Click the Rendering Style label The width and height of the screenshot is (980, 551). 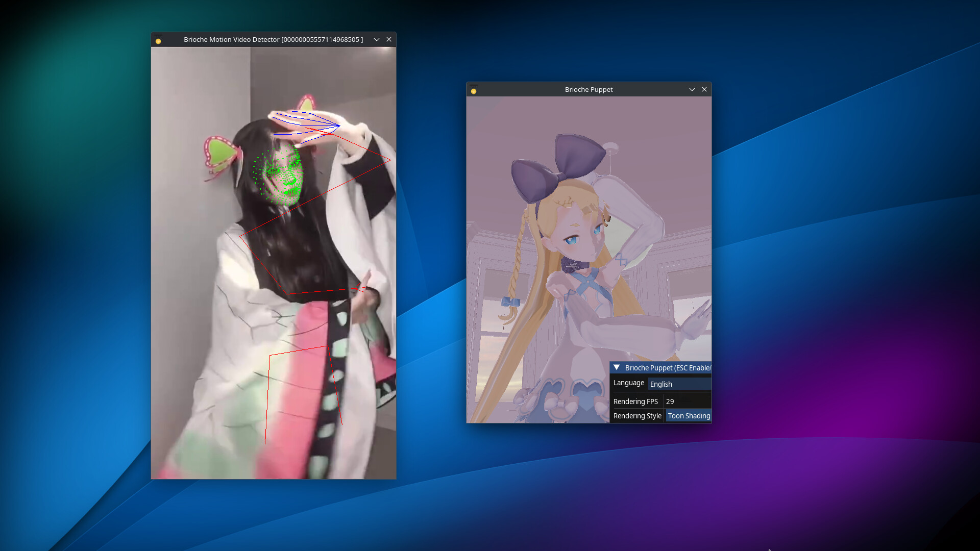click(636, 416)
